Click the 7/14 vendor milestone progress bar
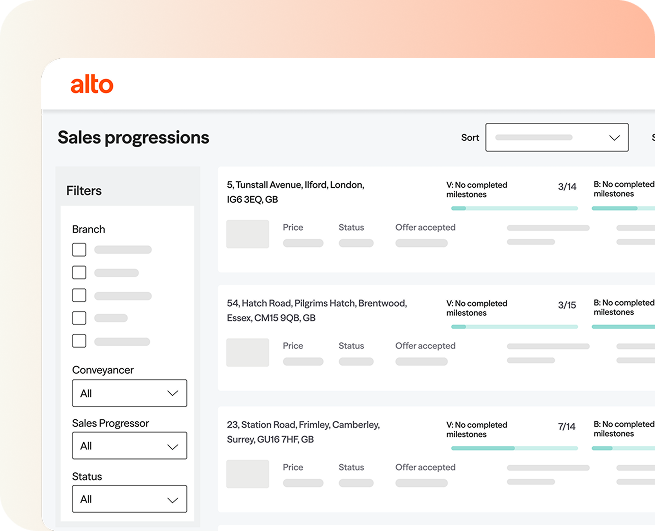The height and width of the screenshot is (531, 655). tap(514, 448)
